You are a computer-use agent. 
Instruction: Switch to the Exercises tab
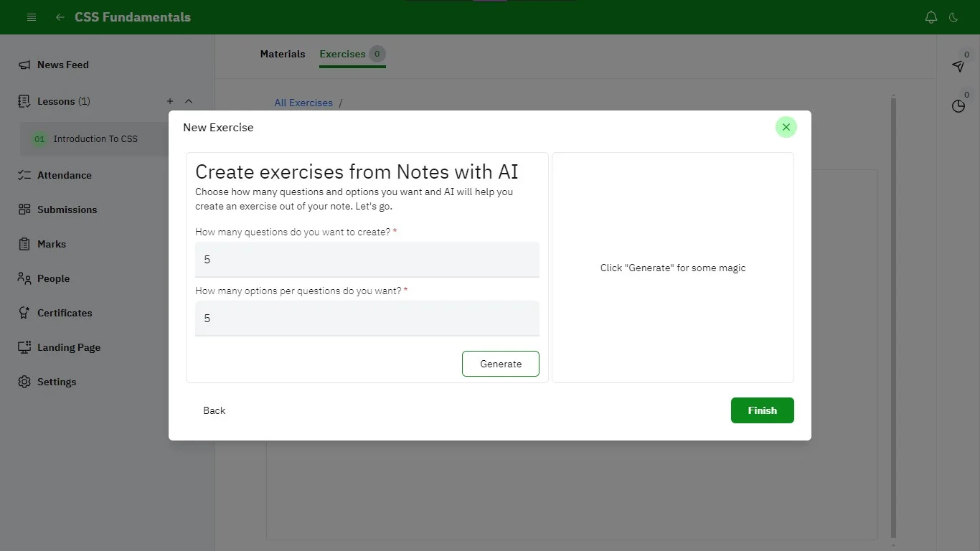(342, 54)
